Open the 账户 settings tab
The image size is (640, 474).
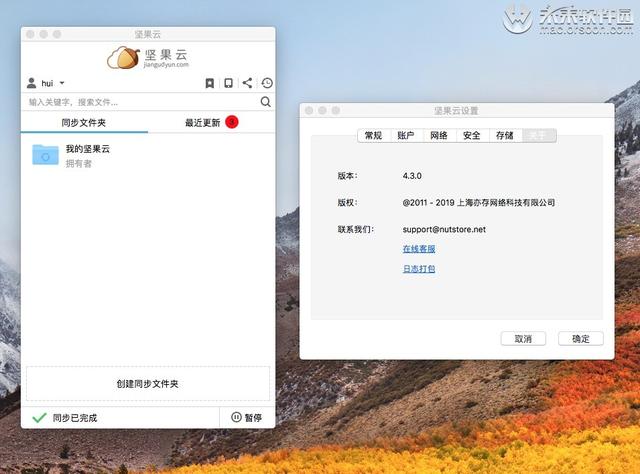coord(406,136)
